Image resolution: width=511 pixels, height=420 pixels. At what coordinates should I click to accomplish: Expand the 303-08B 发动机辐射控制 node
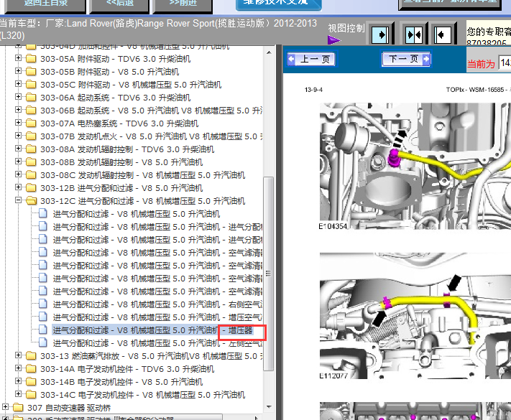(18, 162)
